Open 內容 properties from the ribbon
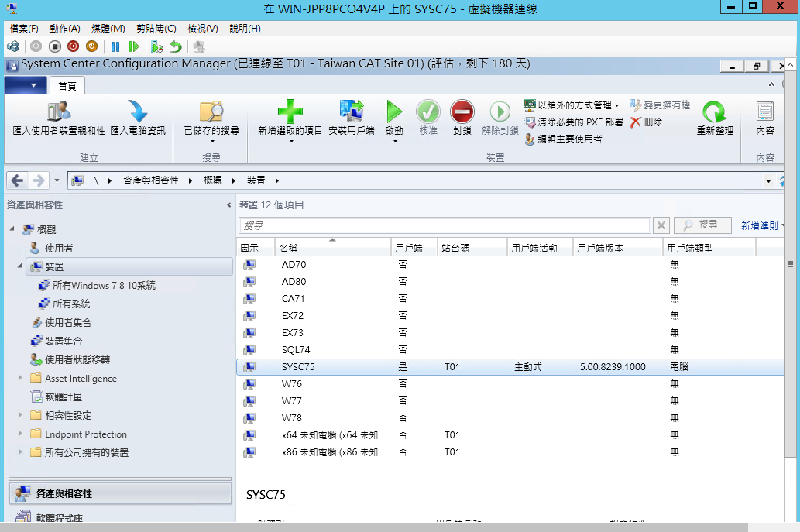The image size is (800, 532). click(x=765, y=118)
